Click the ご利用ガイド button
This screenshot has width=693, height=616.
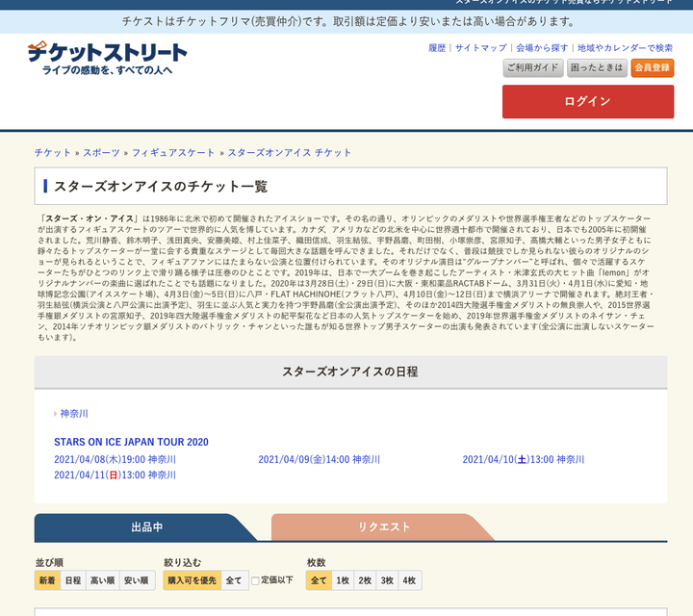[533, 67]
